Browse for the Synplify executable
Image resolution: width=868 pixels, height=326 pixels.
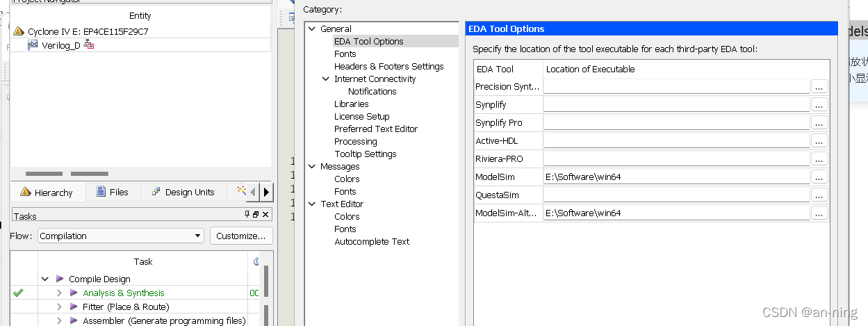click(820, 104)
